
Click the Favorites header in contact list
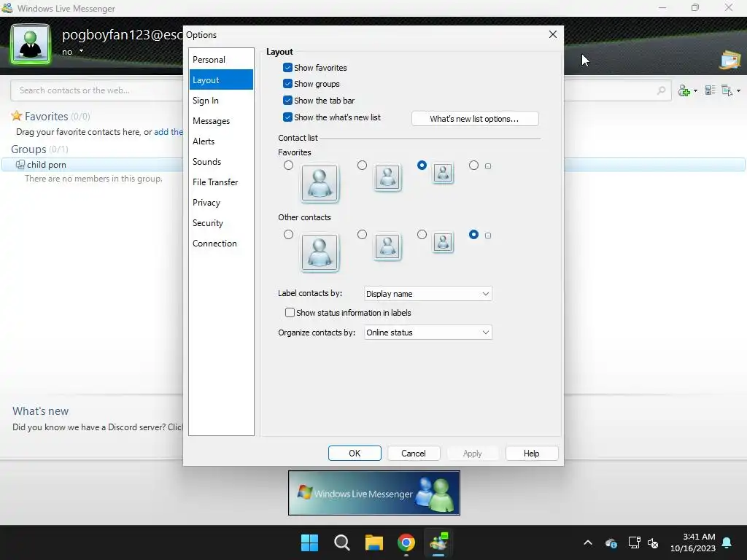46,116
